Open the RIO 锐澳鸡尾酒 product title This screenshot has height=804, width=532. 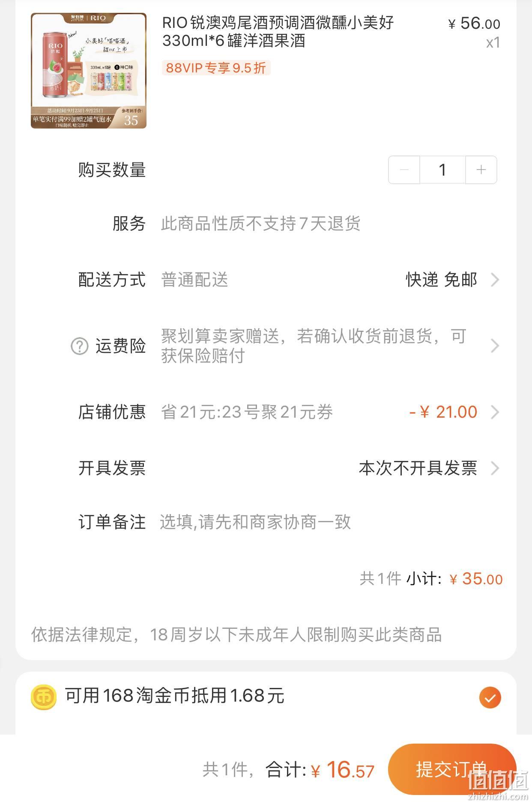pyautogui.click(x=278, y=32)
